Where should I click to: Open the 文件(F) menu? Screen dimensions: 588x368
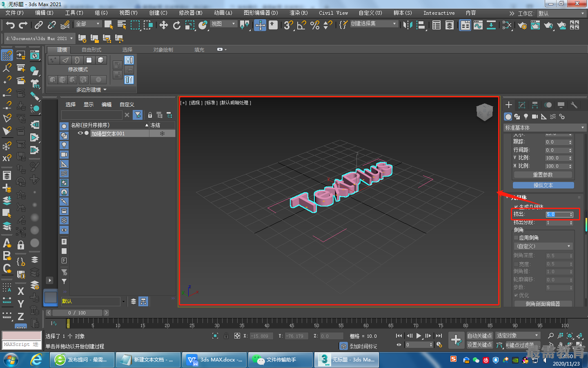click(x=14, y=13)
